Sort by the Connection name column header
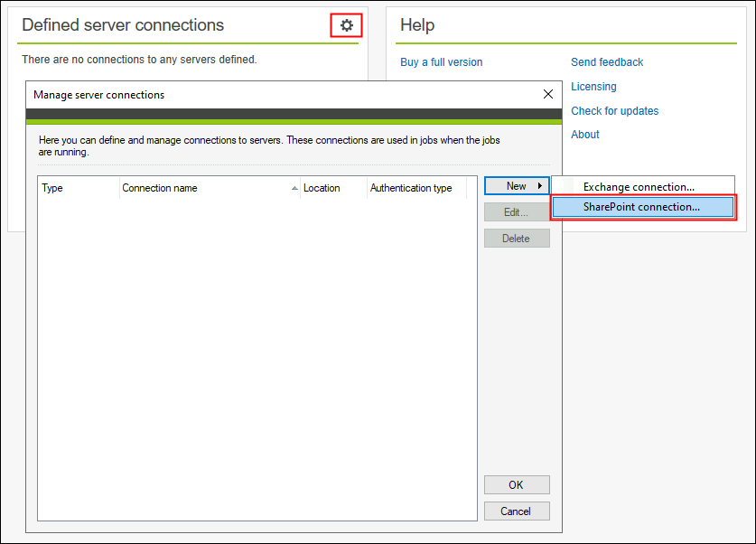This screenshot has height=544, width=756. [210, 188]
